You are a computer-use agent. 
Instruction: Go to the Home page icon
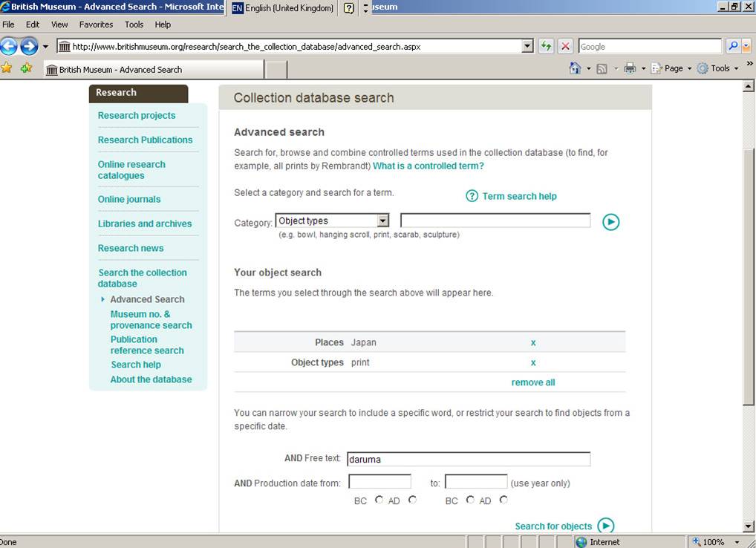(575, 68)
